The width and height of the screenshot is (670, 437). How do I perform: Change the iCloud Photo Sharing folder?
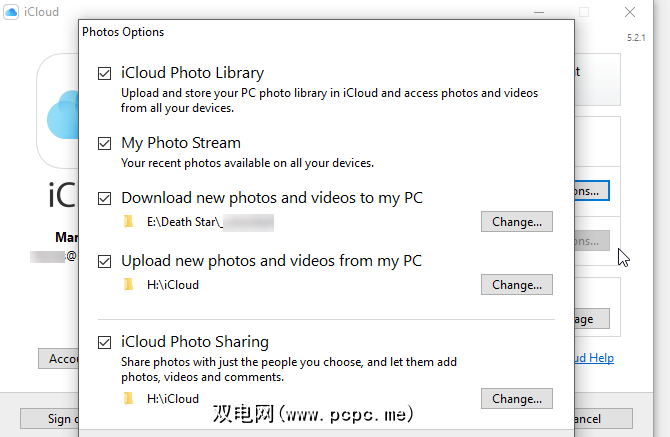516,399
